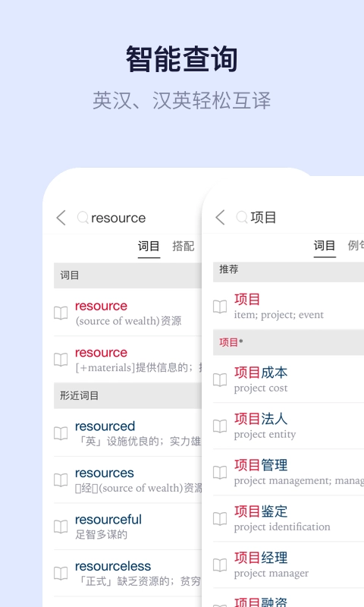Select the 词目 tab in 项目 panel
This screenshot has width=364, height=607.
324,245
